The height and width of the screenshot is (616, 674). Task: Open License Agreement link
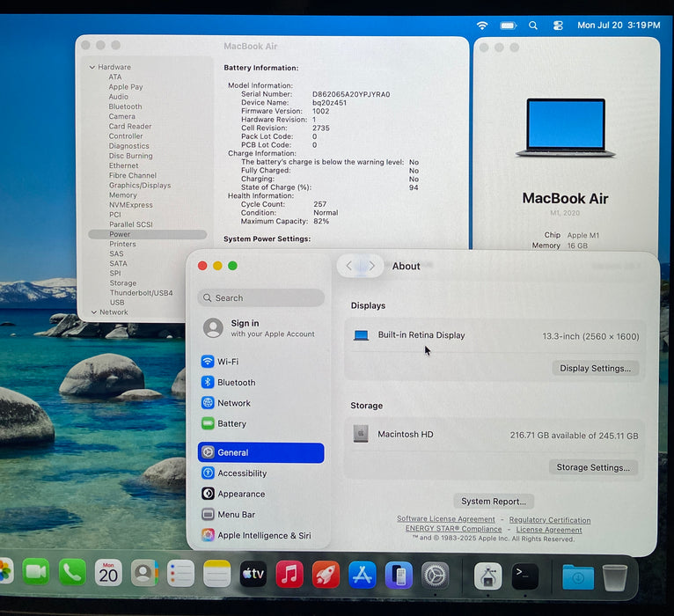[x=549, y=530]
